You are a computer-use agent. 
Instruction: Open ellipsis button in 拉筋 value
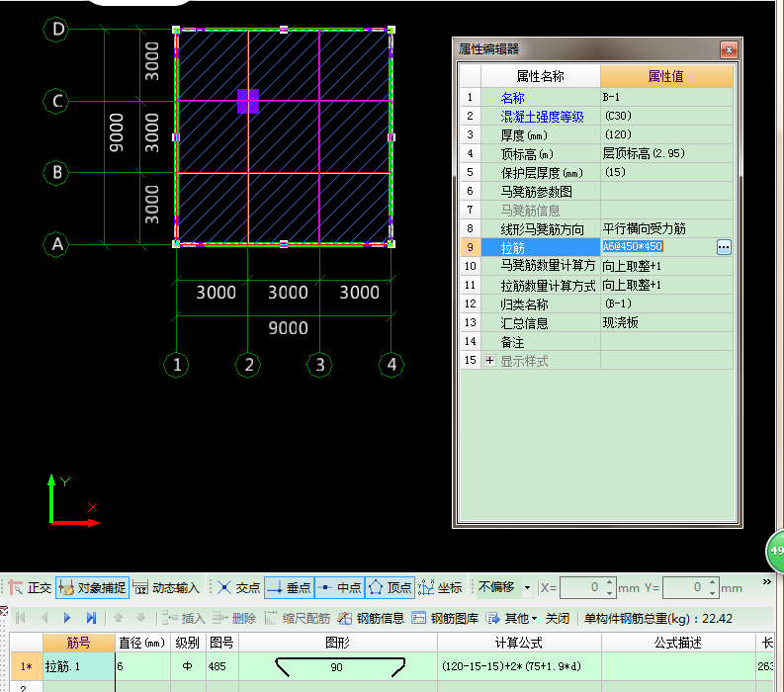(x=724, y=247)
